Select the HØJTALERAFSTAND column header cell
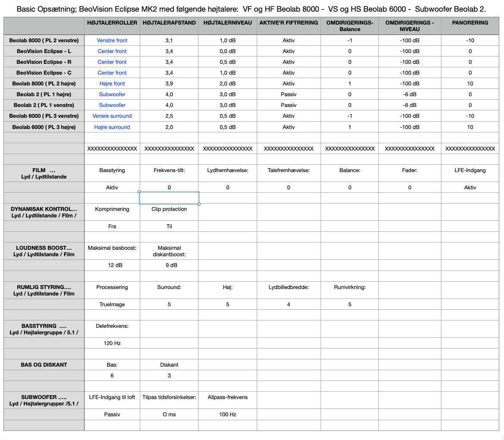The image size is (504, 440). [x=169, y=23]
